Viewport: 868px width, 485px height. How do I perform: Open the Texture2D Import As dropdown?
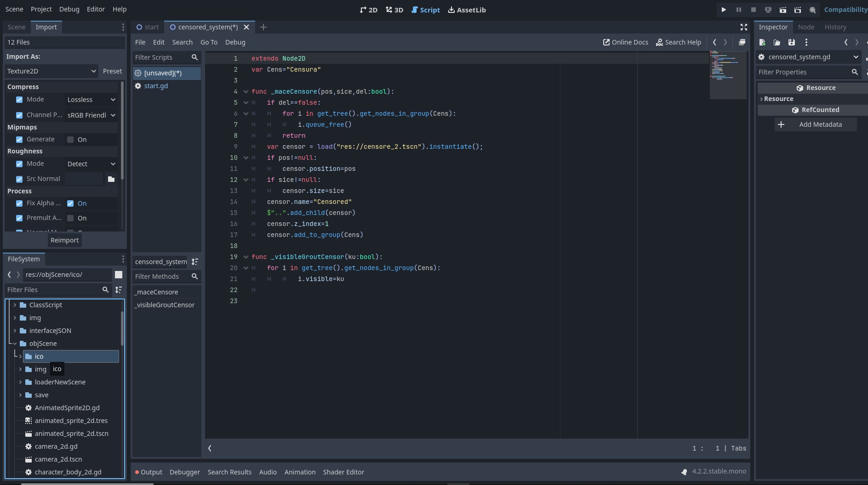click(x=51, y=71)
